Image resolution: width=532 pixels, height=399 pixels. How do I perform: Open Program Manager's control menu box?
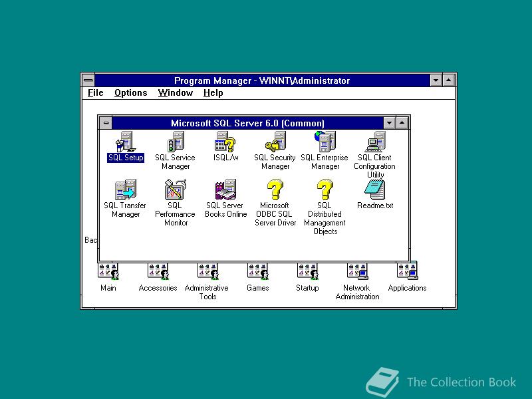pyautogui.click(x=88, y=80)
